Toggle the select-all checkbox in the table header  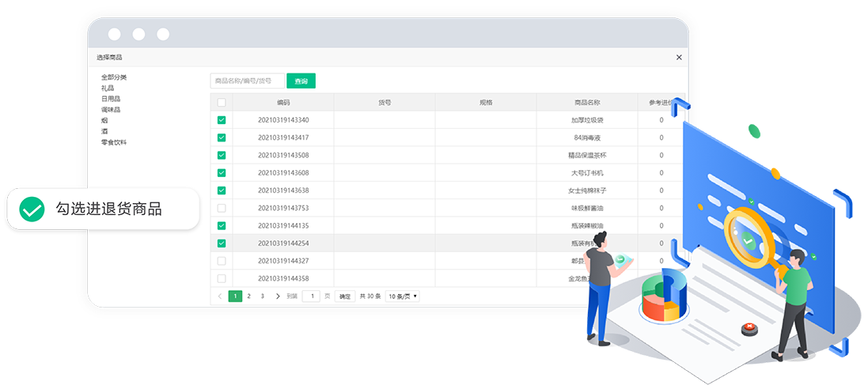(222, 103)
